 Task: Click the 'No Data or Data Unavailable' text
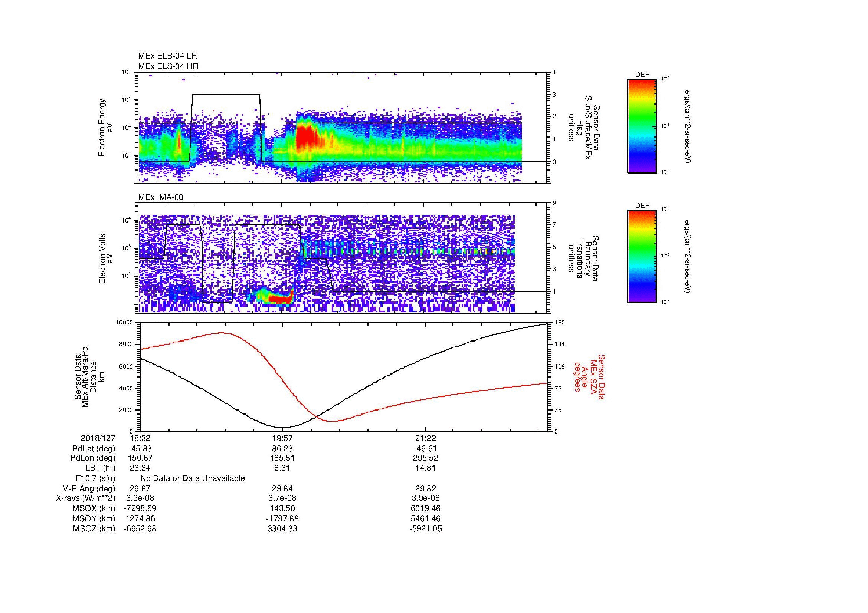coord(193,478)
